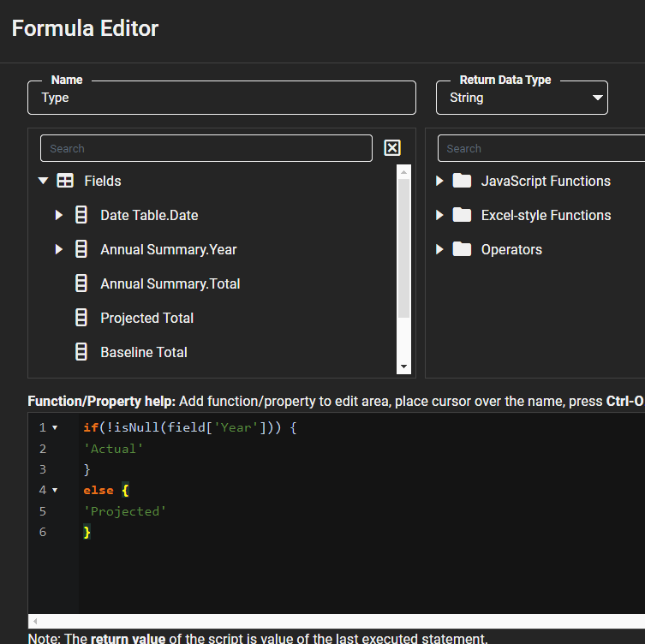Expand the JavaScript Functions folder
645x644 pixels.
click(439, 181)
